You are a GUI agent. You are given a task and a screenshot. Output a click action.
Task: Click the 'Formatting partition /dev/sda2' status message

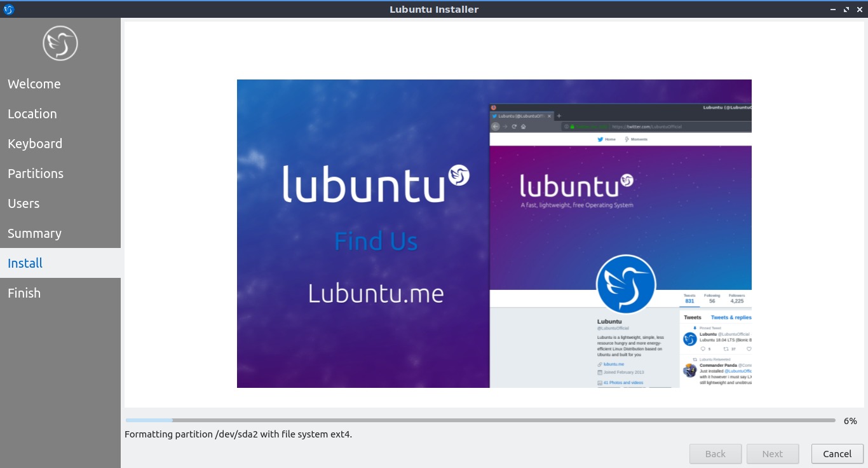238,434
